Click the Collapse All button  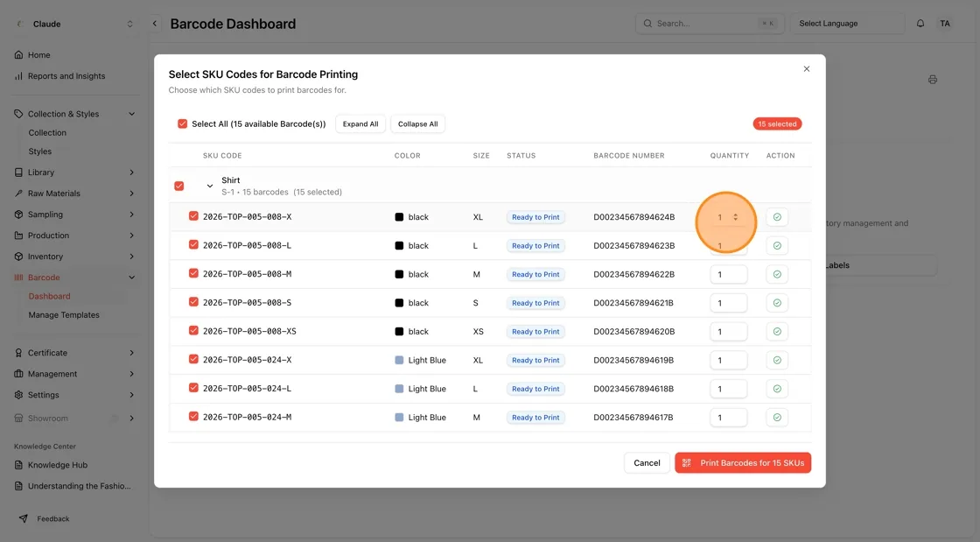point(418,123)
